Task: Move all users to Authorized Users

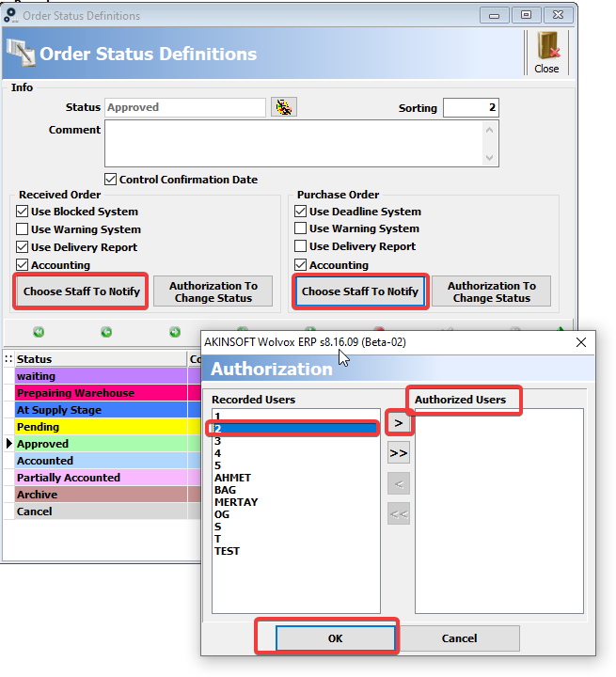Action: 398,453
